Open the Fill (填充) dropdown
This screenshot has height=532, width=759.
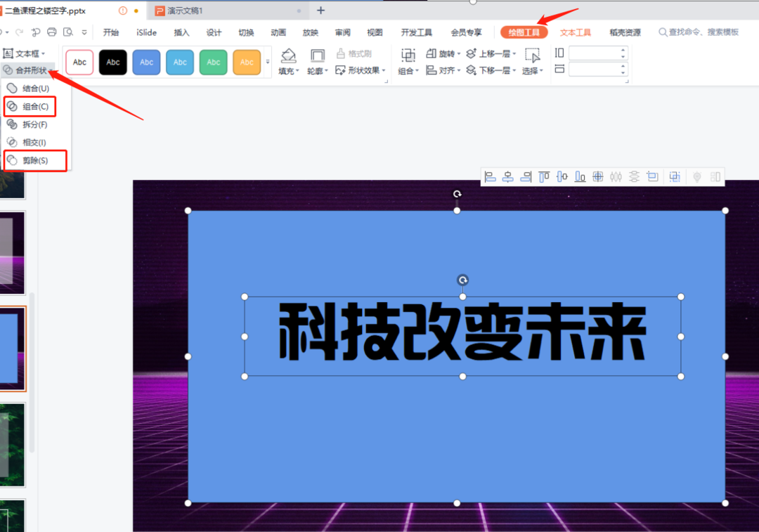(288, 70)
